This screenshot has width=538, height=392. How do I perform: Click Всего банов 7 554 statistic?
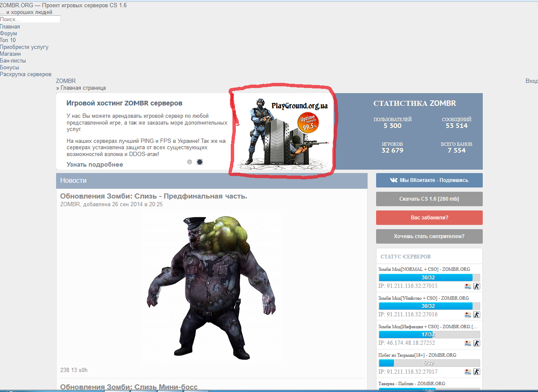[456, 148]
